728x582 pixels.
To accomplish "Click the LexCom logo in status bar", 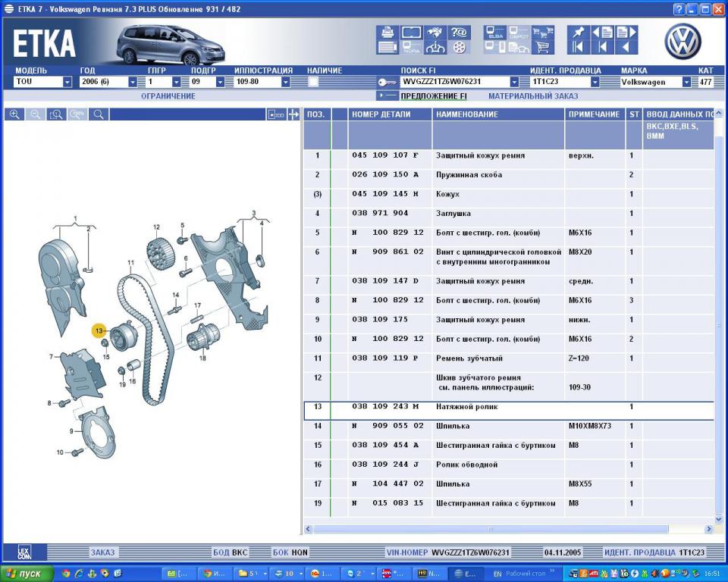I will point(24,552).
